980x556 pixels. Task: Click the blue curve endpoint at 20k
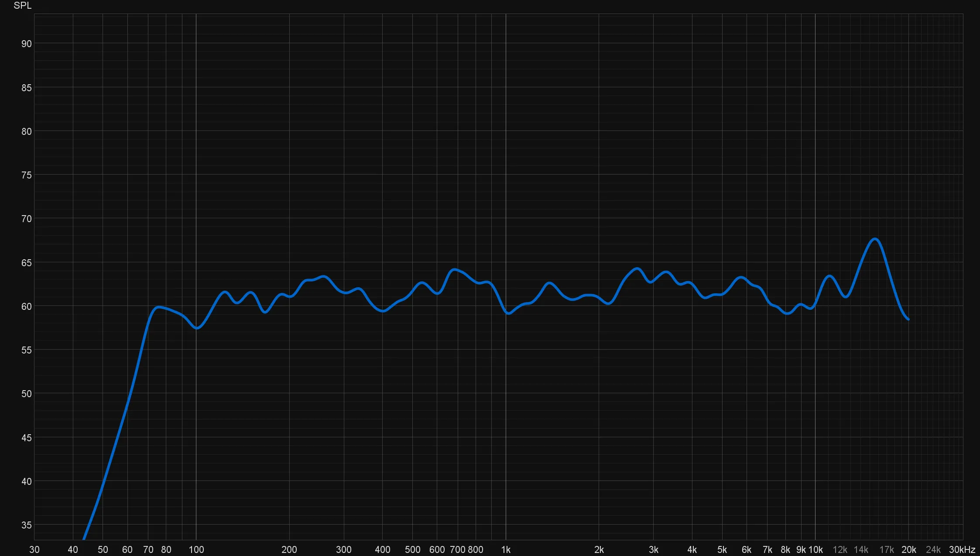click(908, 319)
